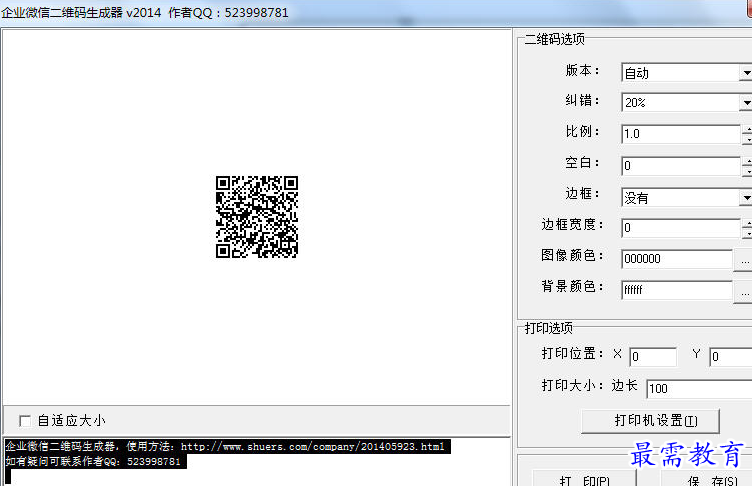This screenshot has height=486, width=752.
Task: Click the 版本 label
Action: tap(582, 70)
